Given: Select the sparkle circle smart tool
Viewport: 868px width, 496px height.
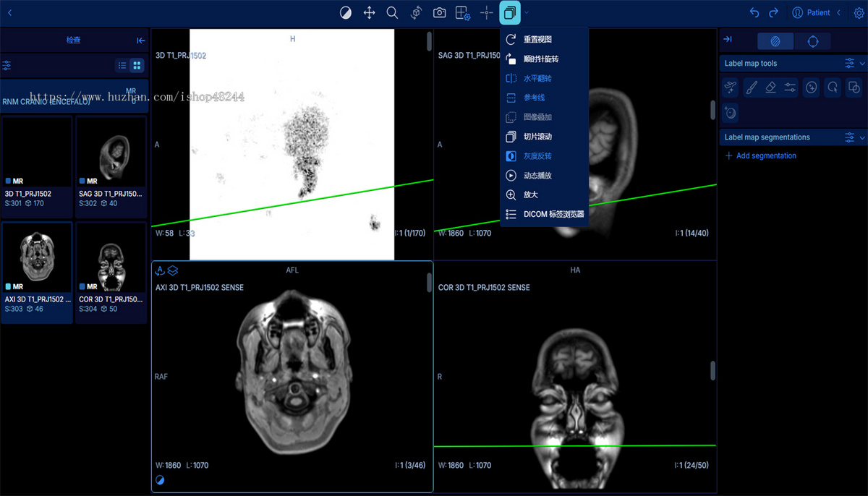Looking at the screenshot, I should [x=812, y=87].
